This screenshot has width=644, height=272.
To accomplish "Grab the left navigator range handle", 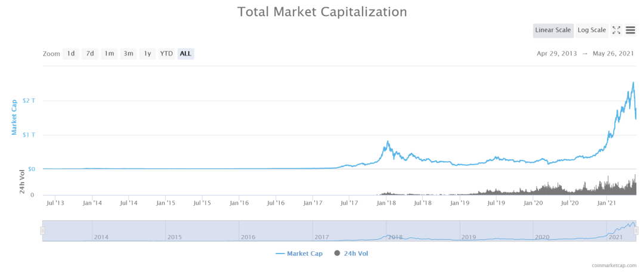I will coord(42,231).
